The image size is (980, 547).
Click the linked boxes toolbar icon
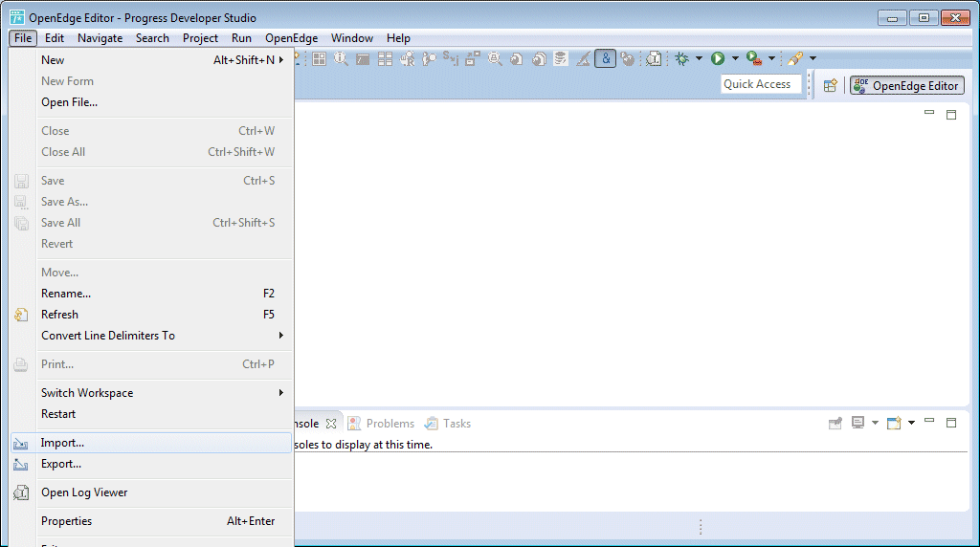(x=473, y=59)
